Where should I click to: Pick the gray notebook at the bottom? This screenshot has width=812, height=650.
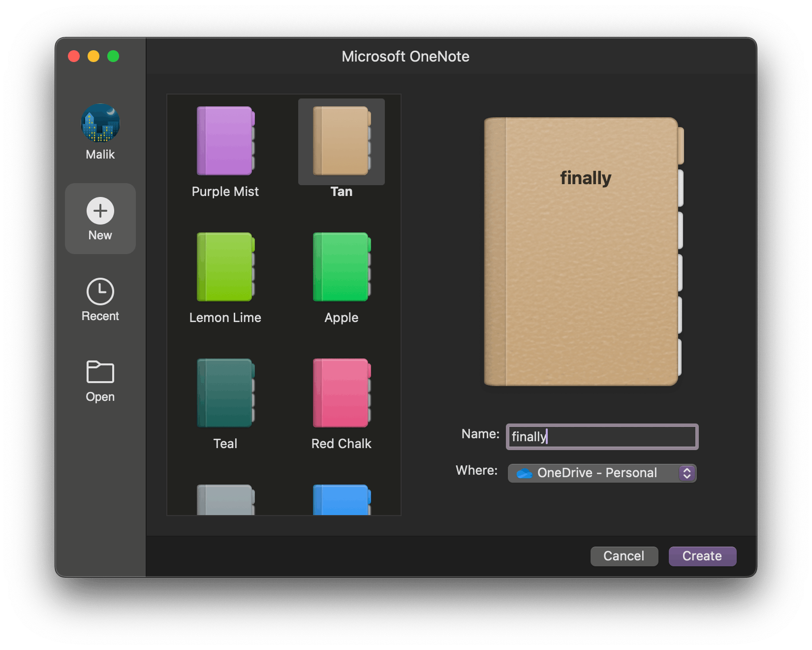pyautogui.click(x=226, y=500)
